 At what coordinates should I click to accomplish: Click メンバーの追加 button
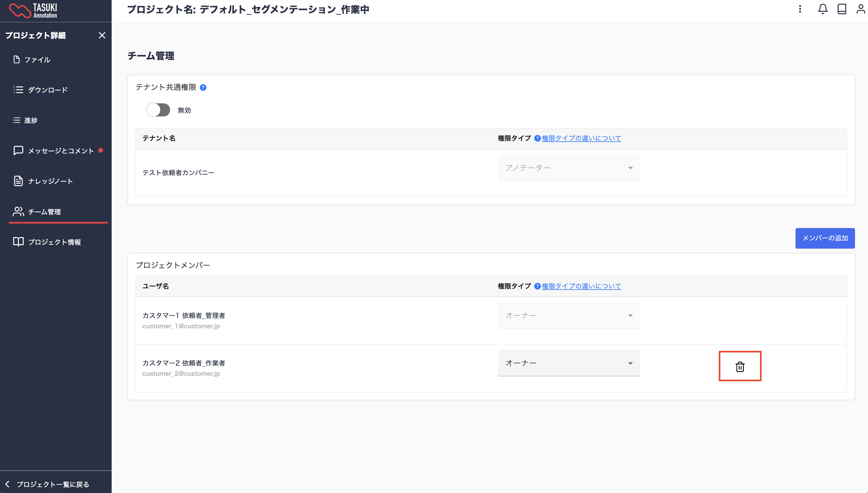[825, 238]
